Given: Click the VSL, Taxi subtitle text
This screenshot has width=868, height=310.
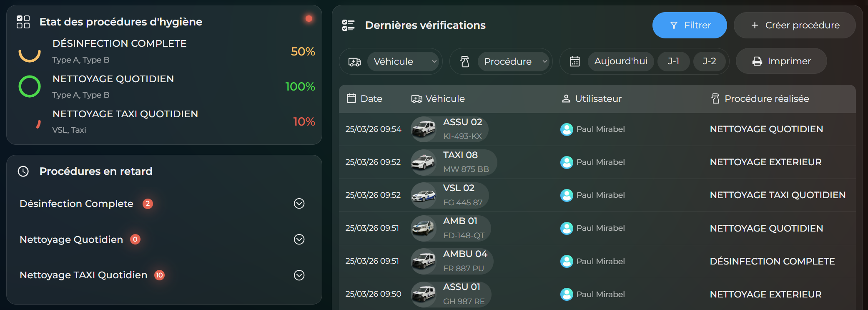Looking at the screenshot, I should tap(69, 130).
